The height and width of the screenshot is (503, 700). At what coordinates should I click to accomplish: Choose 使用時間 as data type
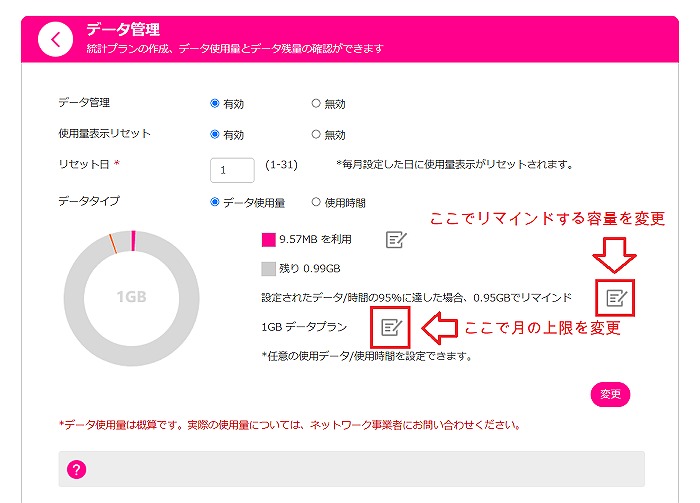pos(316,202)
